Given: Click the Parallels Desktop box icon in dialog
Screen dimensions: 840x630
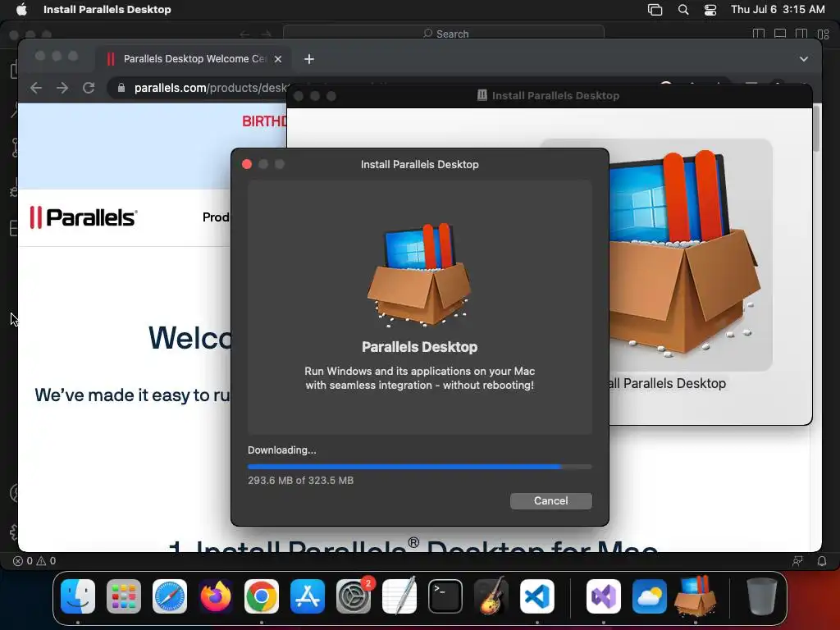Looking at the screenshot, I should point(419,275).
